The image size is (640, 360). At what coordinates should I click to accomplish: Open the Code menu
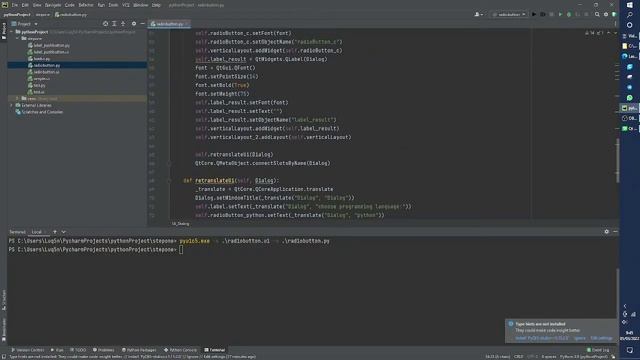pyautogui.click(x=70, y=5)
